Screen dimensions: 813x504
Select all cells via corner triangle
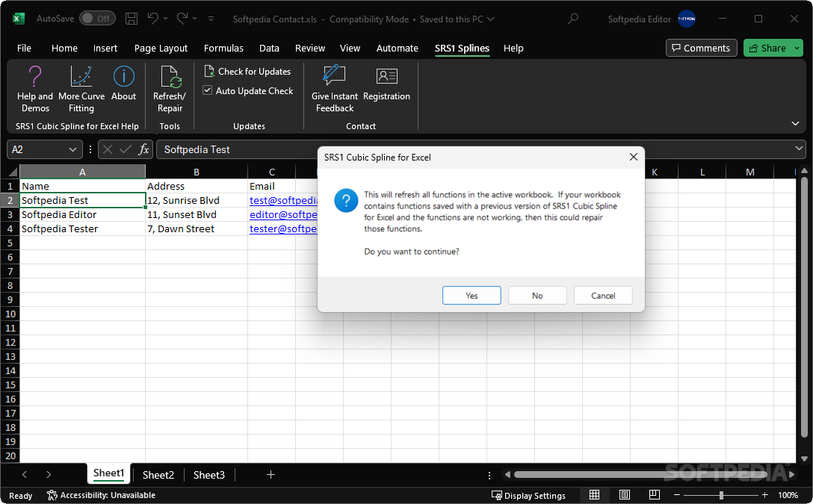[13, 172]
